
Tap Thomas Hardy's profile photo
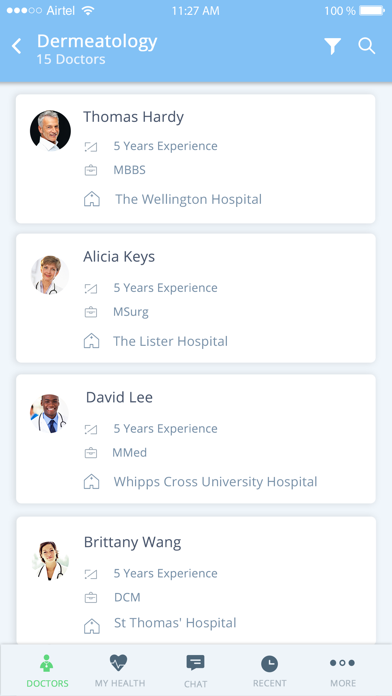pyautogui.click(x=50, y=131)
